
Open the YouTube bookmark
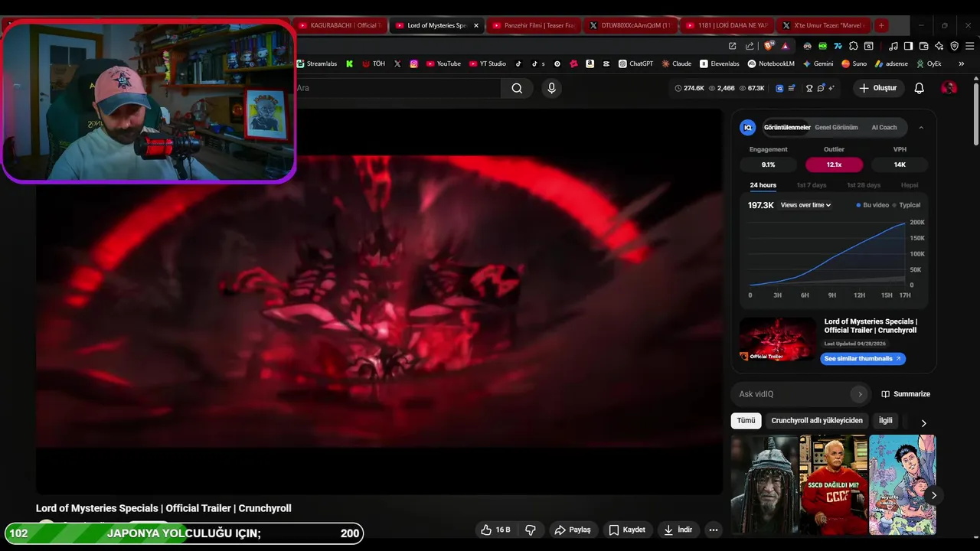coord(443,64)
